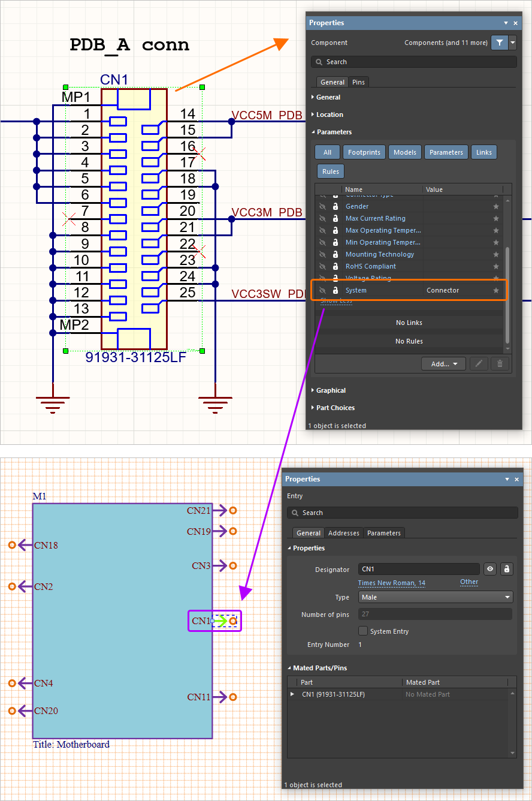
Task: Click the pencil edit icon in Parameters
Action: coord(479,364)
